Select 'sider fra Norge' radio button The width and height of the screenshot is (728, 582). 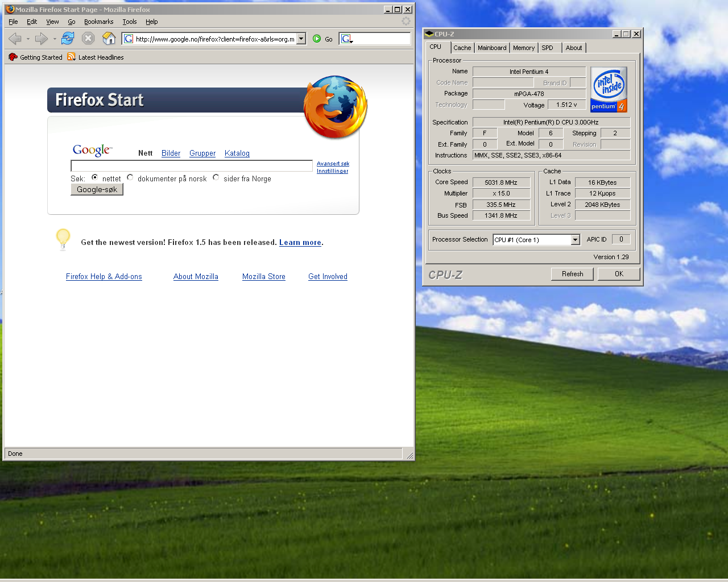[216, 177]
